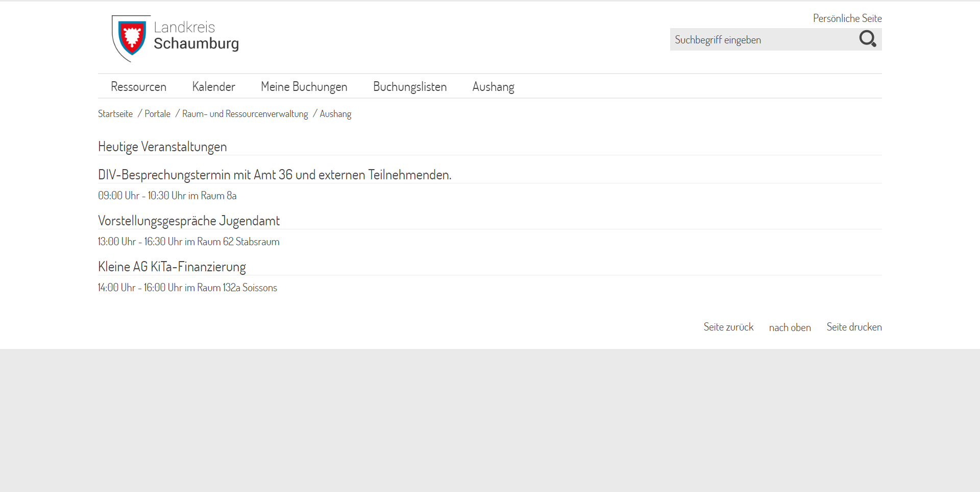Click the Landkreis Schaumburg logo text

(196, 36)
